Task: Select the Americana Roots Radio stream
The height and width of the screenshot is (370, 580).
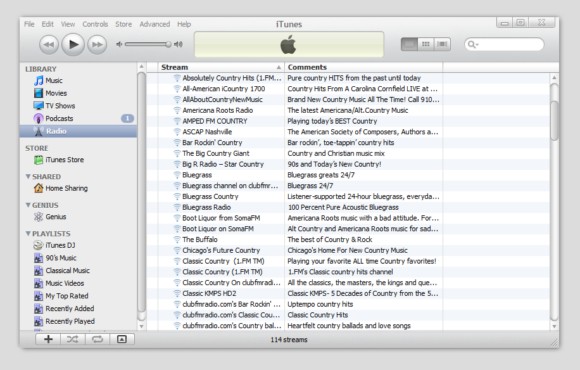Action: point(348,110)
